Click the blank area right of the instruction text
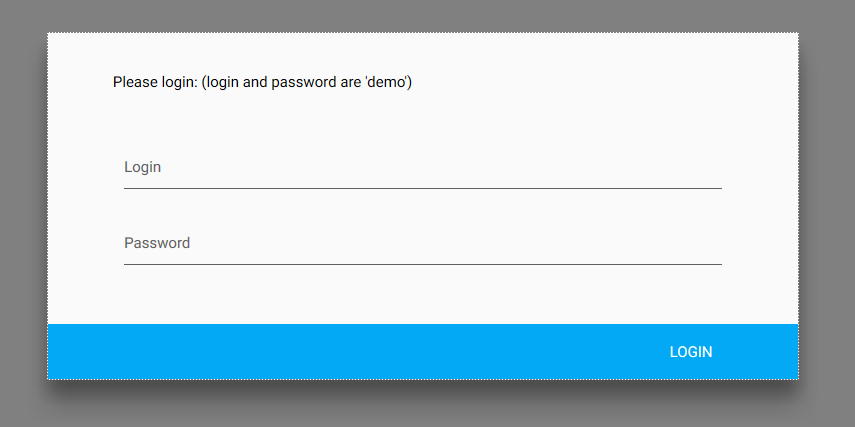Viewport: 855px width, 427px height. pos(600,82)
